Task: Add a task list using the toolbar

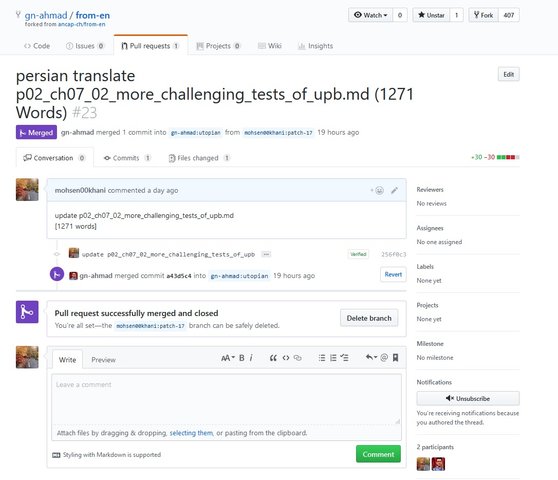Action: (344, 358)
